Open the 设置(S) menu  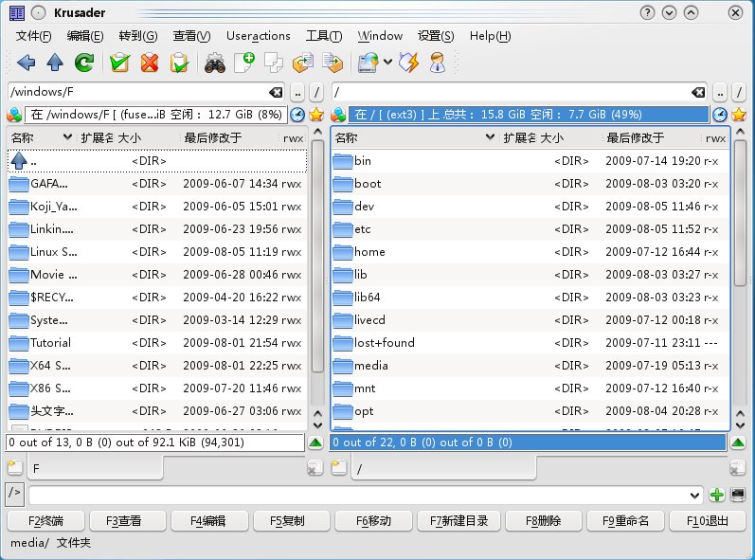tap(436, 36)
